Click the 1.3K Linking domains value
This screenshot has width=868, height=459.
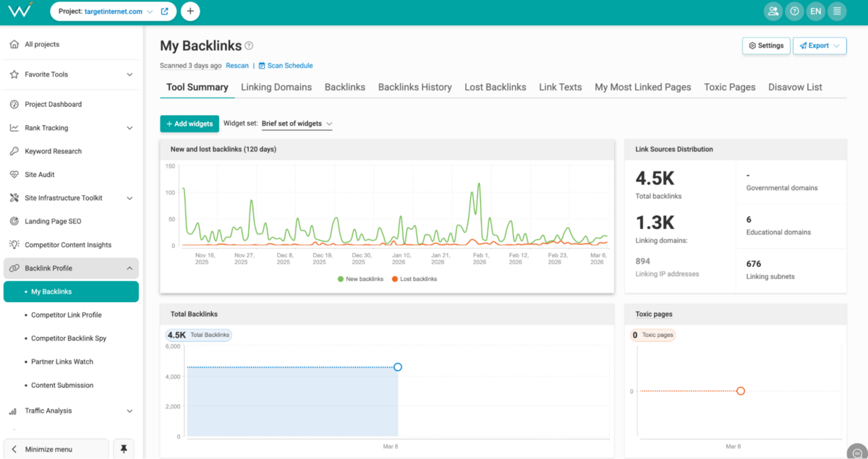[x=655, y=222]
